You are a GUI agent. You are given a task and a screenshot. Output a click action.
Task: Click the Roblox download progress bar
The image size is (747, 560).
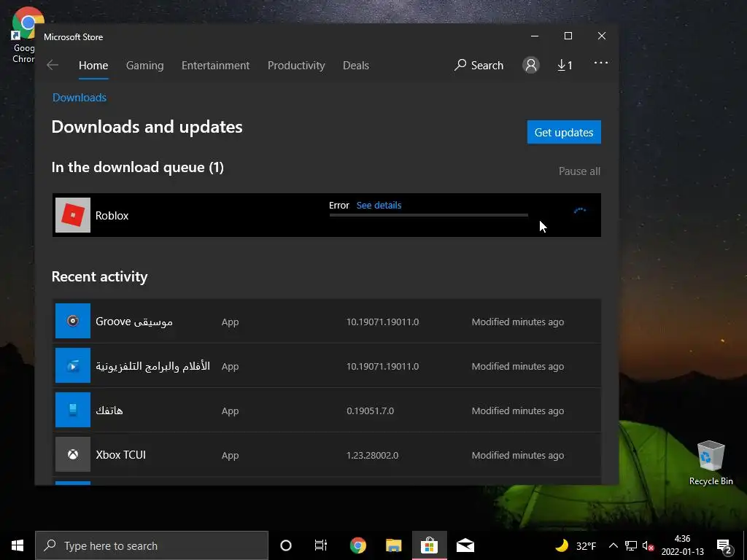429,215
